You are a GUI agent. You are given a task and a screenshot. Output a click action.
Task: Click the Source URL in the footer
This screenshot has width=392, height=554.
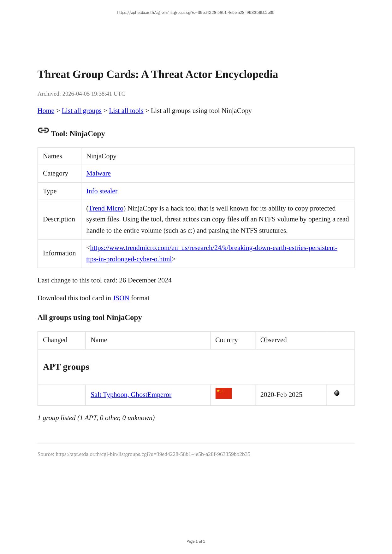tap(153, 454)
